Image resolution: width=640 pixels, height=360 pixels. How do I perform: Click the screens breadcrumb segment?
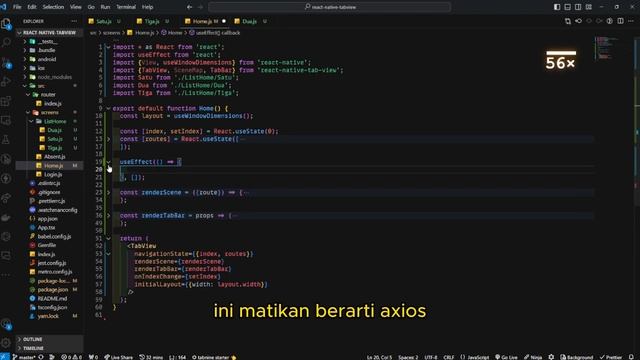click(x=111, y=33)
